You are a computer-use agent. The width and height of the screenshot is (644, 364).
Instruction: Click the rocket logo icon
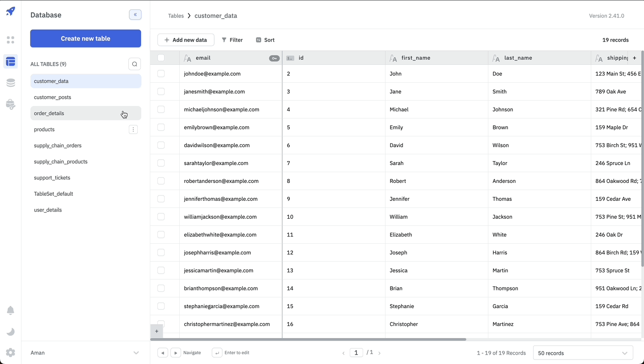click(x=11, y=12)
